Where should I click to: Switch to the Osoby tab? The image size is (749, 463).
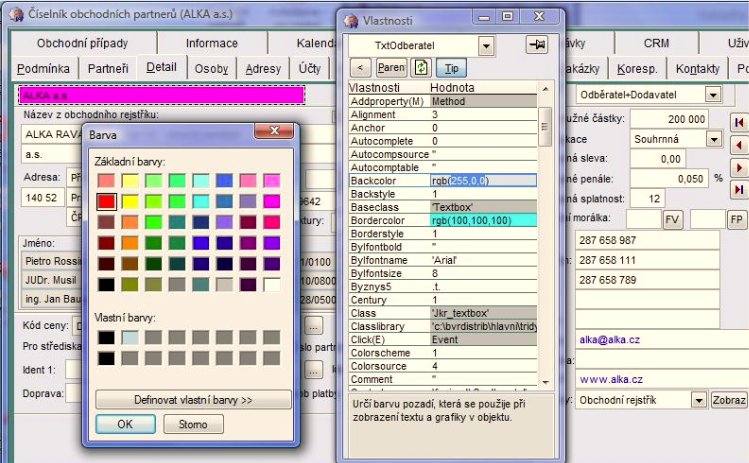point(211,69)
